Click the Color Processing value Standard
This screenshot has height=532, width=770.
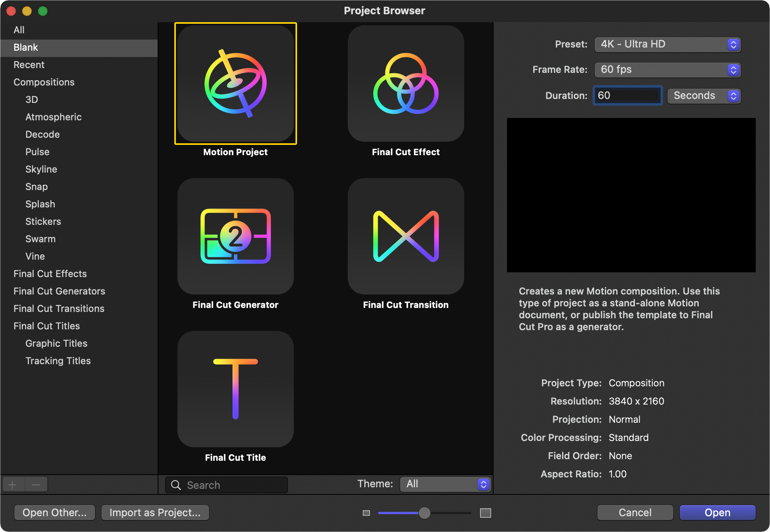629,438
